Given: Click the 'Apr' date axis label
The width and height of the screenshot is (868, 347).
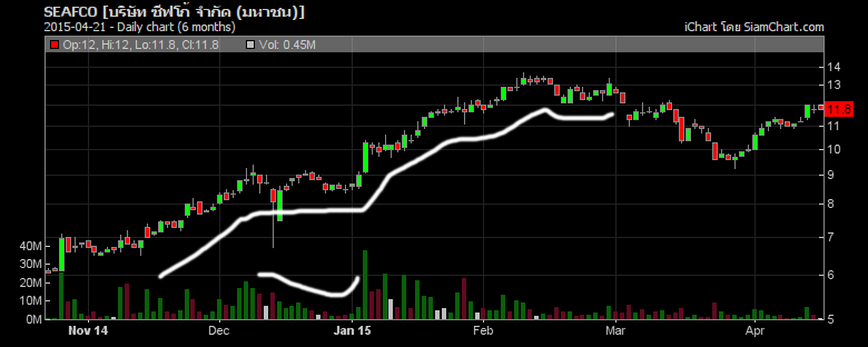Looking at the screenshot, I should click(x=755, y=331).
